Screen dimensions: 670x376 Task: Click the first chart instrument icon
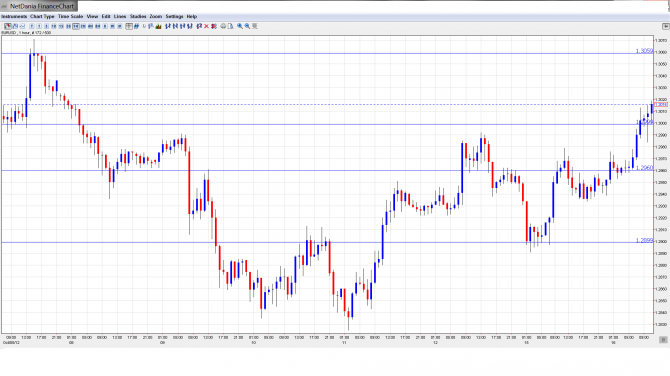point(8,26)
